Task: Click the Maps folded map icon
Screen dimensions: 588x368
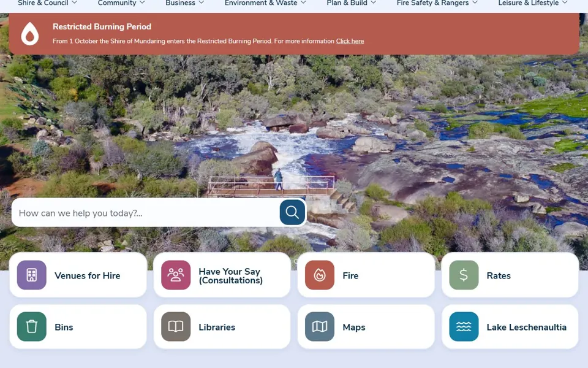Action: [320, 326]
